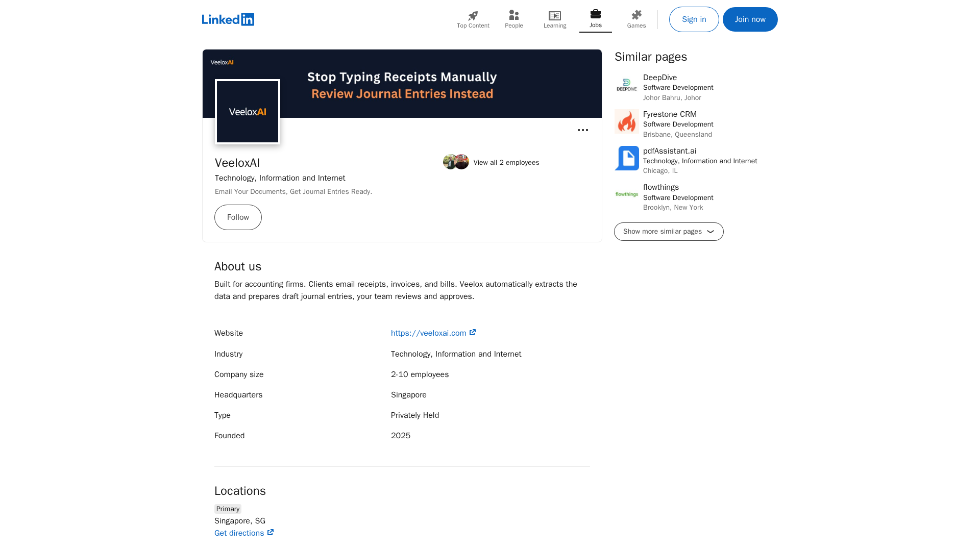The image size is (980, 551).
Task: Click the employee avatar photos
Action: click(x=456, y=162)
